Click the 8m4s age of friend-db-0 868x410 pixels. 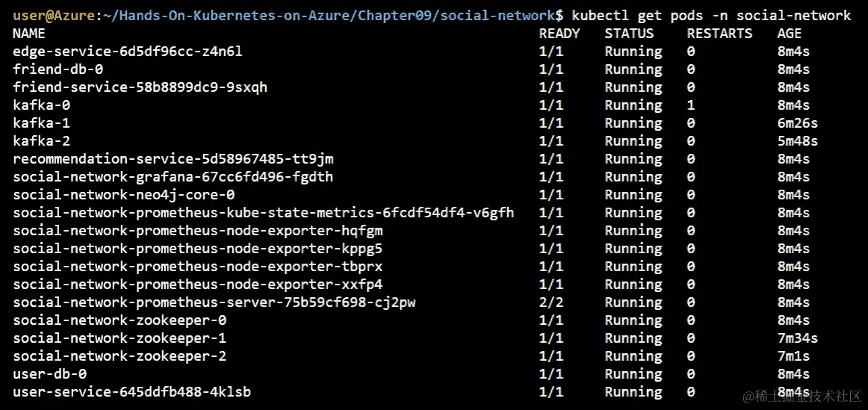point(793,69)
